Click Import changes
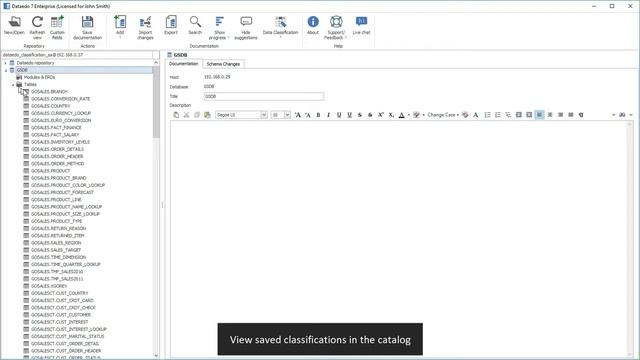Image resolution: width=640 pixels, height=360 pixels. 145,27
